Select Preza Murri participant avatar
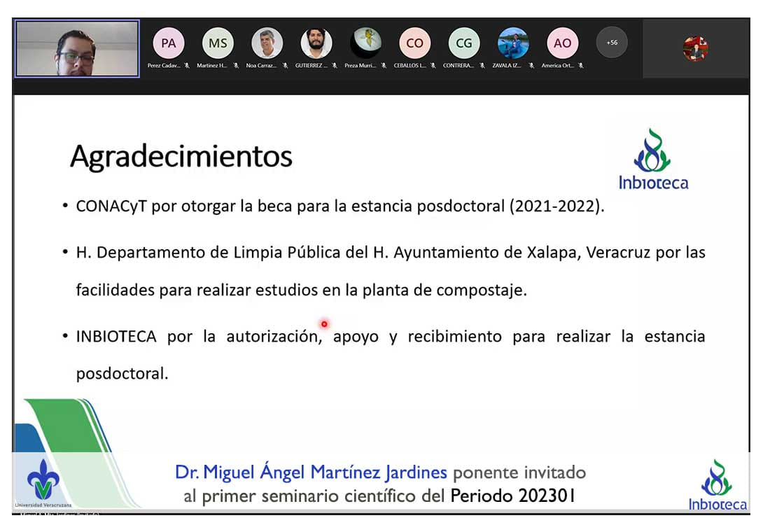Image resolution: width=763 pixels, height=532 pixels. (365, 43)
